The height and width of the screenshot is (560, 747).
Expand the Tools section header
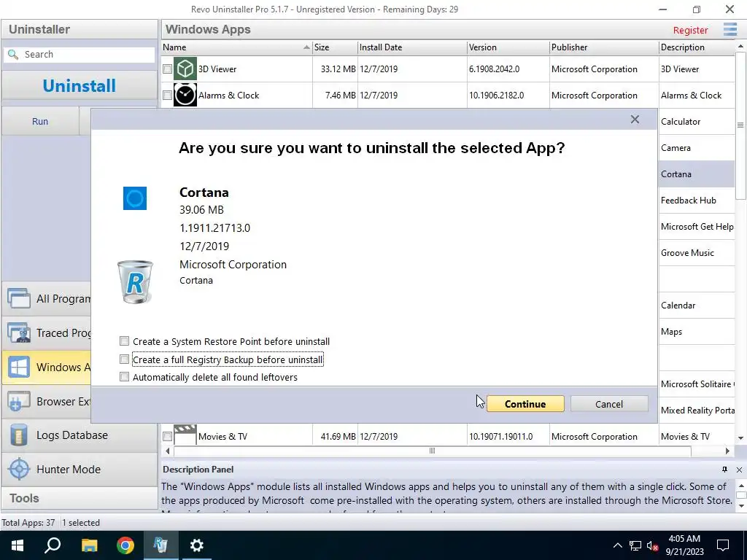pos(79,499)
